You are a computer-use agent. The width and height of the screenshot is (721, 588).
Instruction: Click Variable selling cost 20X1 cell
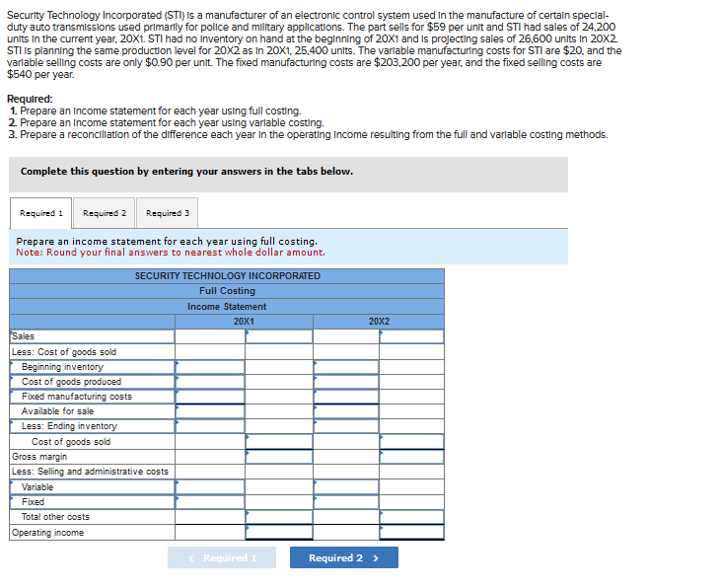210,486
